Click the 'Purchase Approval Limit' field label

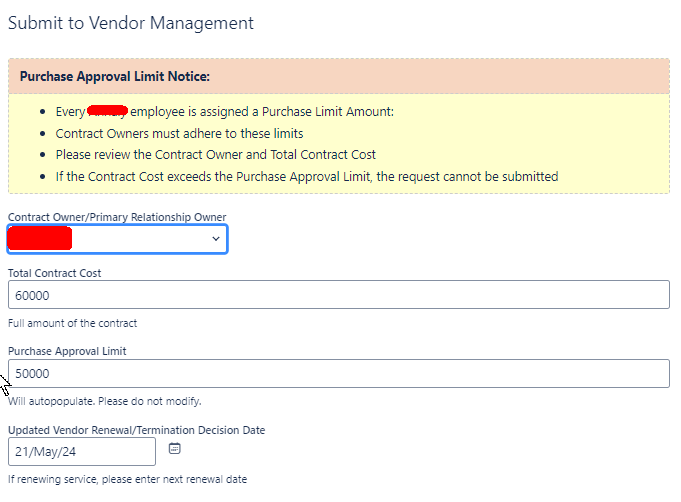67,351
